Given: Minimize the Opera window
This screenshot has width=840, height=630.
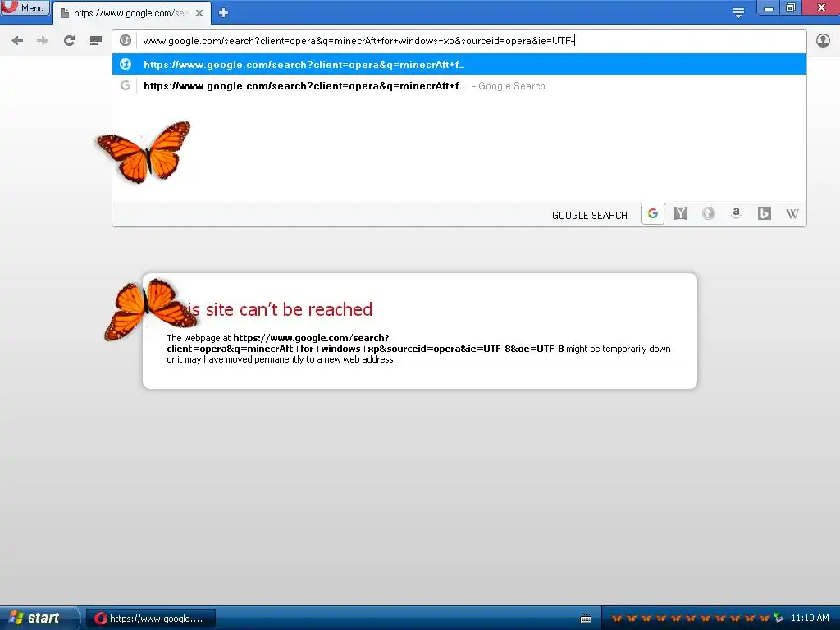Looking at the screenshot, I should (768, 8).
